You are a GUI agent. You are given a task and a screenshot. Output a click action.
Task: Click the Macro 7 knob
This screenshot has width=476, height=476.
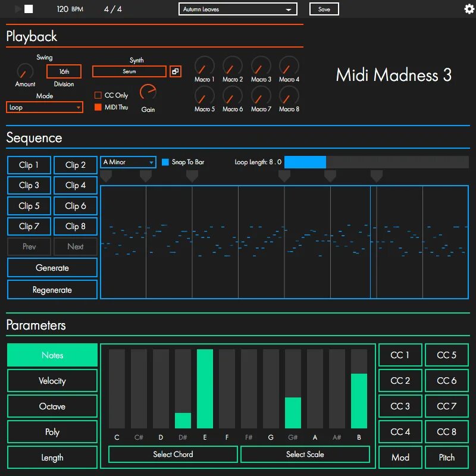(261, 95)
